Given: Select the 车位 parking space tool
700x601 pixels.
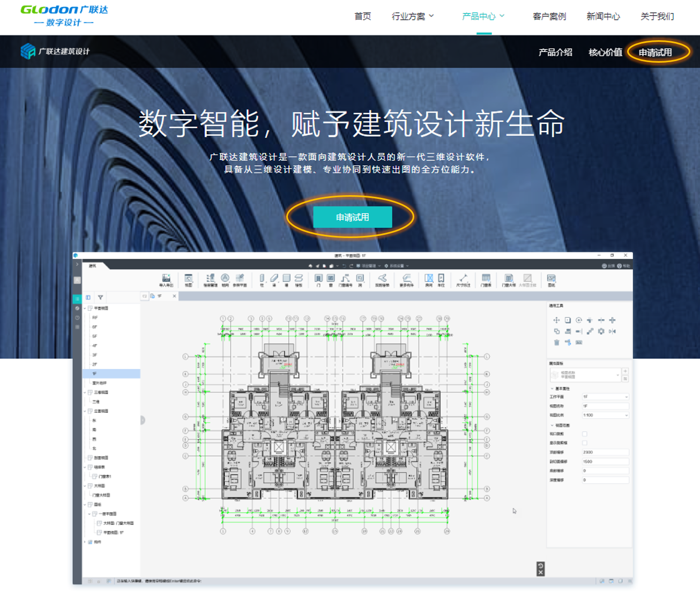Looking at the screenshot, I should click(x=441, y=280).
